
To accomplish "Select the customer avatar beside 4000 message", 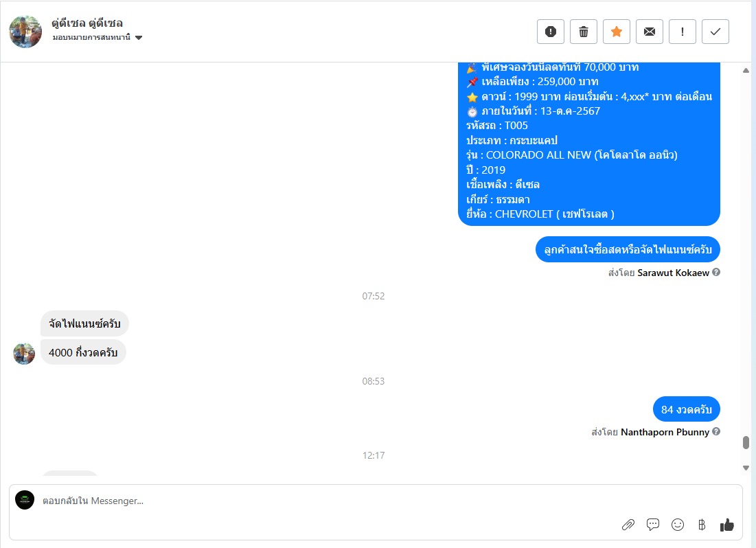I will [24, 354].
